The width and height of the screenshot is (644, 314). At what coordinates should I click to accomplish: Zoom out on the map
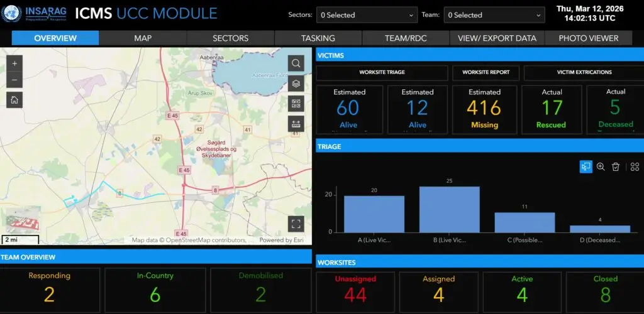[x=14, y=80]
